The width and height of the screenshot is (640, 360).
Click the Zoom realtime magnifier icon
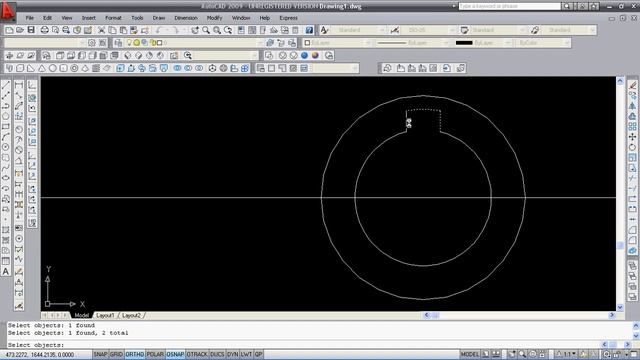206,30
